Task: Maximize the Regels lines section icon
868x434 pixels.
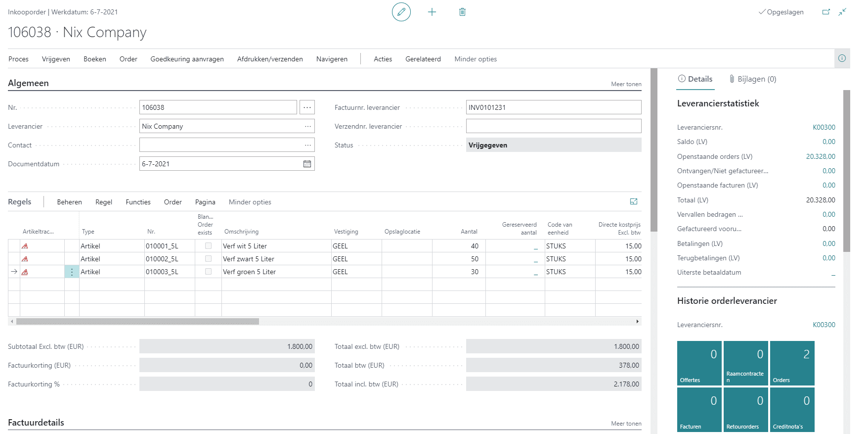Action: pos(633,201)
